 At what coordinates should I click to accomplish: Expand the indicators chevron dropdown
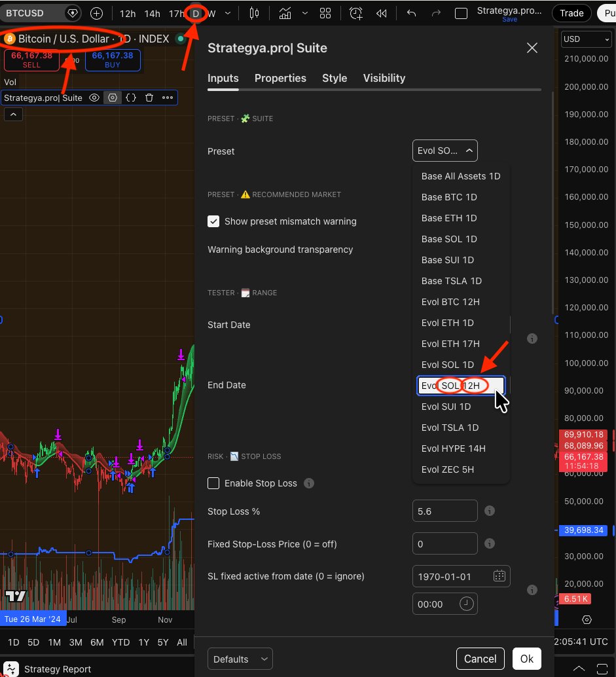pos(305,13)
